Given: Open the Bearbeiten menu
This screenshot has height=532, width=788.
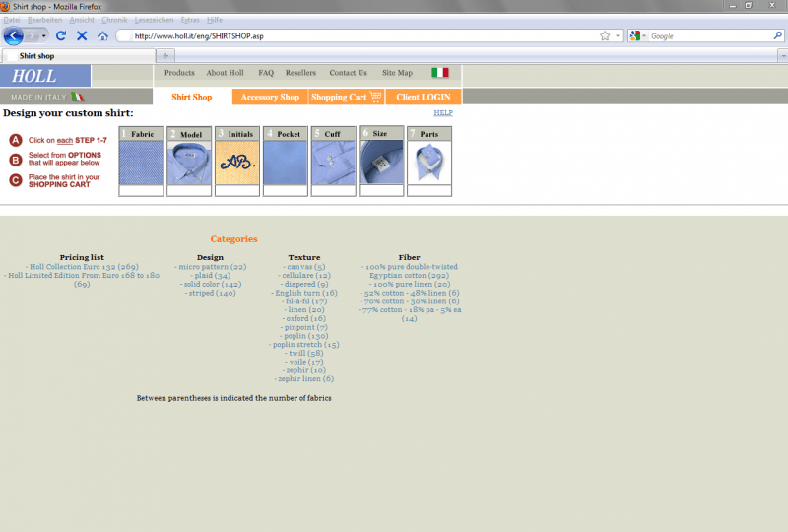Looking at the screenshot, I should pos(44,20).
